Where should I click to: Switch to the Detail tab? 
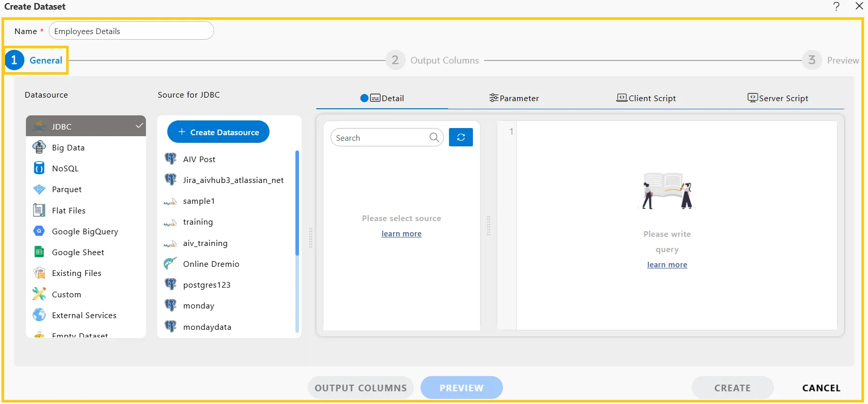tap(382, 98)
